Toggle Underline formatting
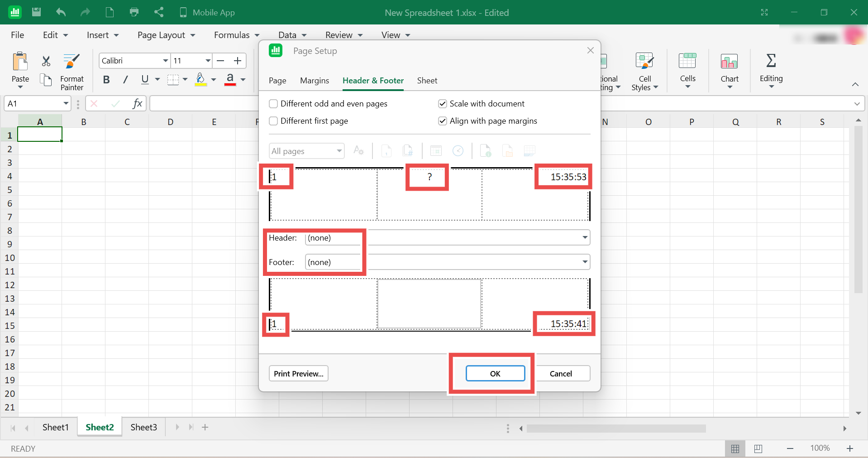Image resolution: width=868 pixels, height=458 pixels. 145,80
